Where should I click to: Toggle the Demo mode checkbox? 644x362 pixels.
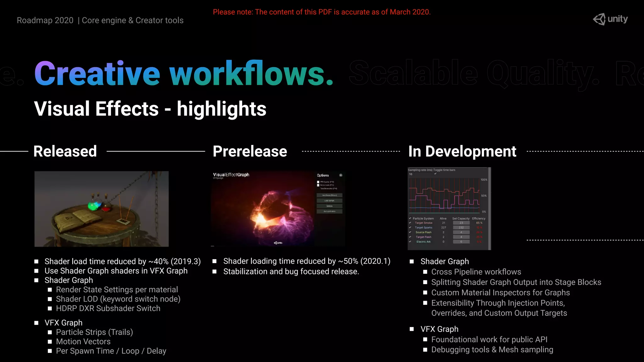click(318, 185)
